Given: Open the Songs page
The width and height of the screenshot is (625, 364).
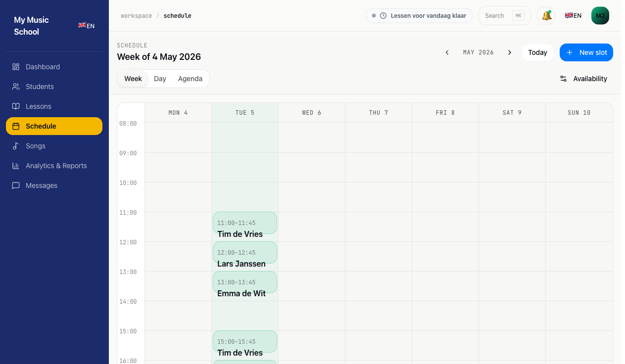Looking at the screenshot, I should [54, 146].
